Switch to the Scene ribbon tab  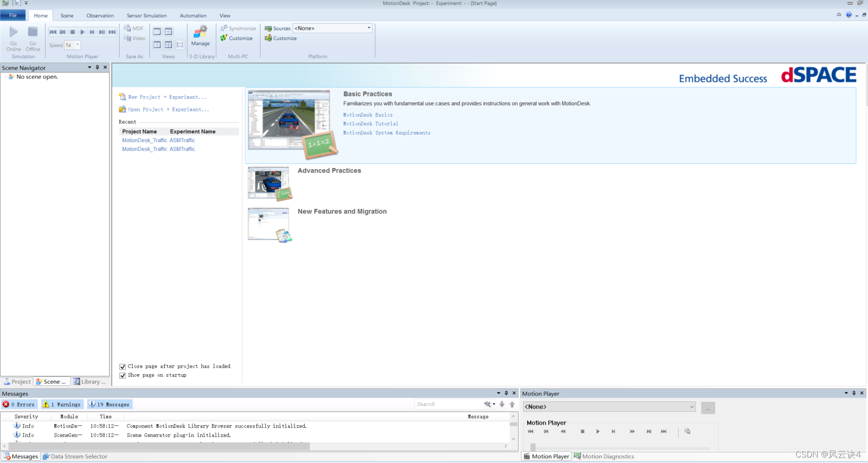[x=67, y=16]
